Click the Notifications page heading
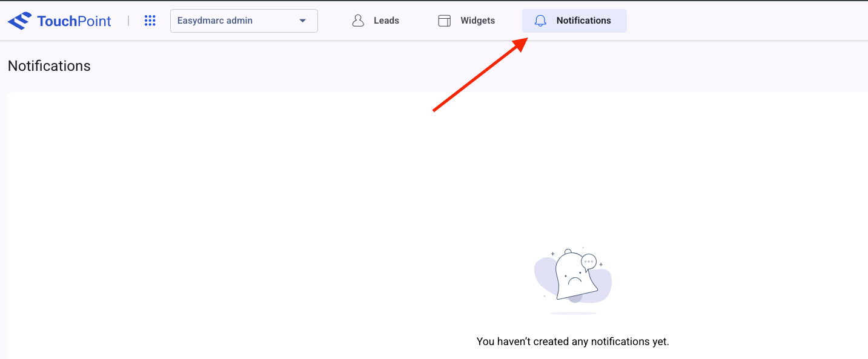868x359 pixels. (x=49, y=66)
